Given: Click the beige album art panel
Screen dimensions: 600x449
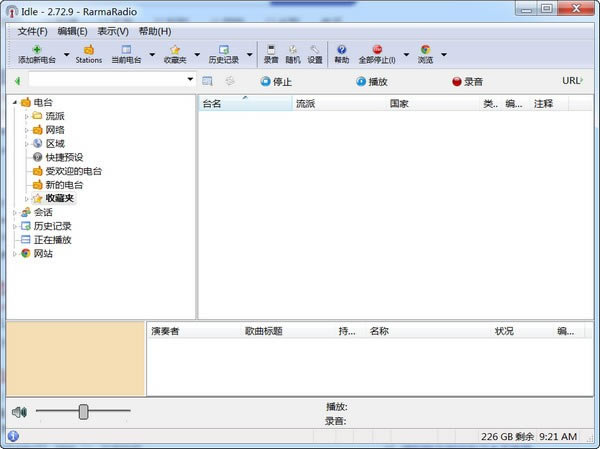Looking at the screenshot, I should (76, 359).
